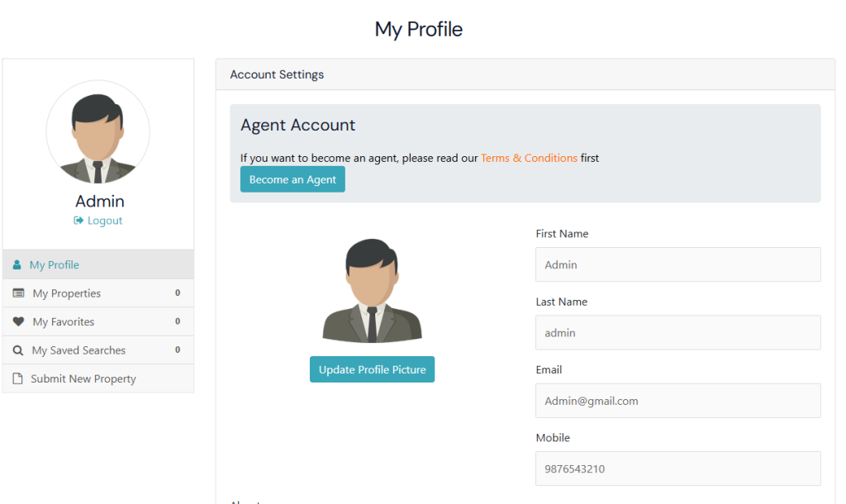846x504 pixels.
Task: Focus the First Name input field
Action: pyautogui.click(x=677, y=265)
